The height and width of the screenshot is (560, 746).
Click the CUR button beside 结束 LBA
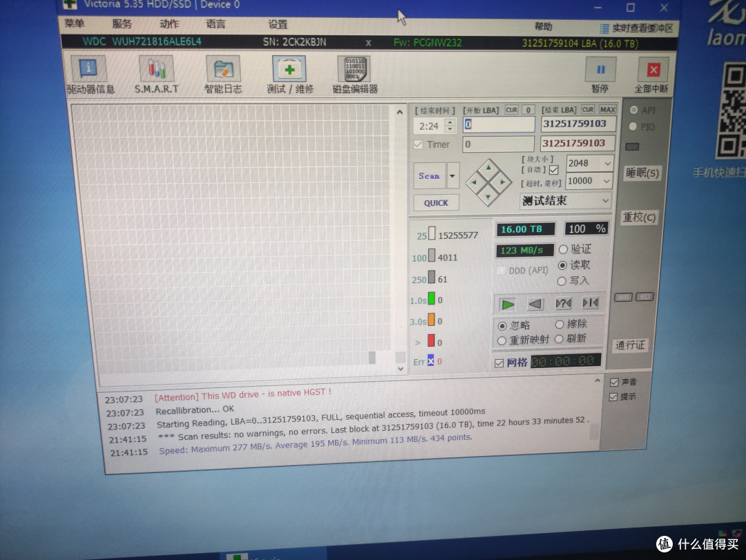[588, 109]
